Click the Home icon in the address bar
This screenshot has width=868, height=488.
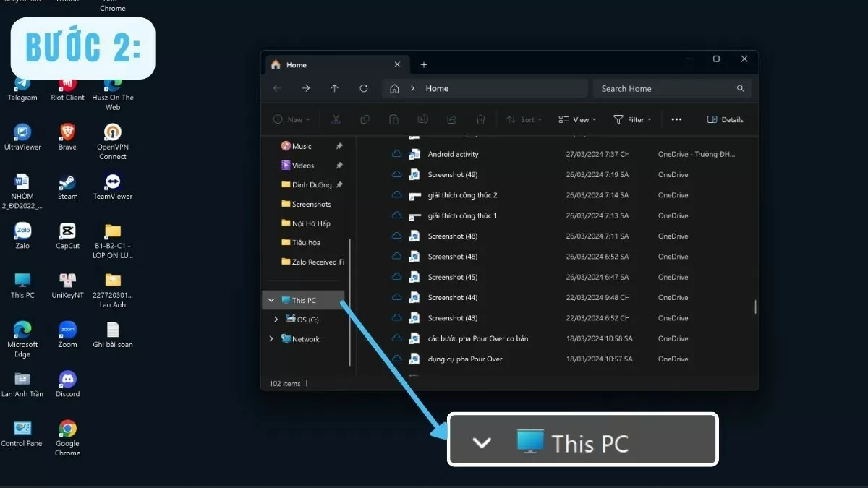click(x=393, y=87)
